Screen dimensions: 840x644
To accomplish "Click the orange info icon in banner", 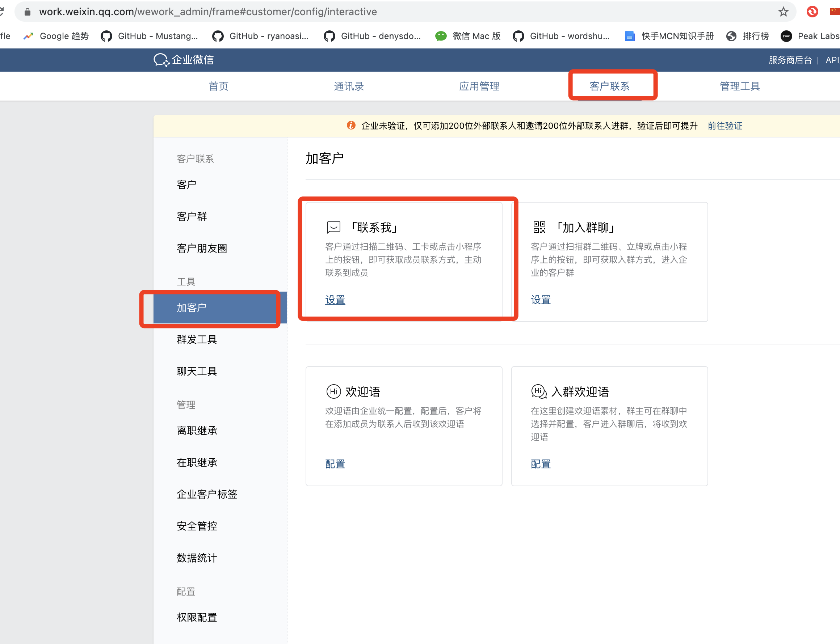I will [351, 125].
